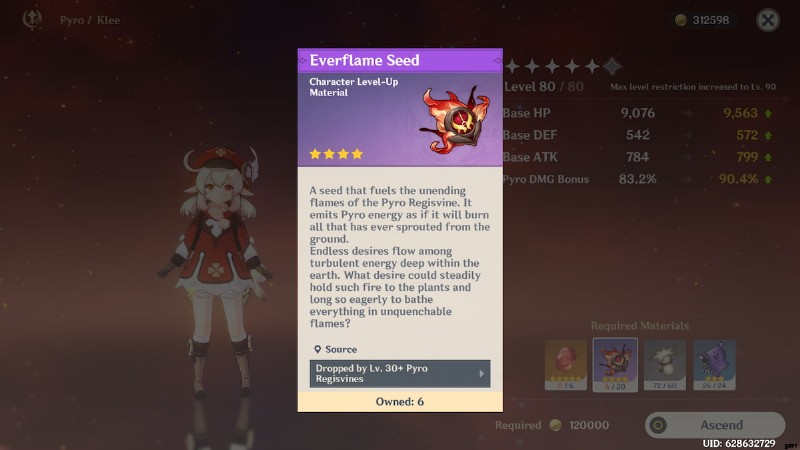800x450 pixels.
Task: Select the Agnidus Agate gemstone material
Action: click(x=565, y=365)
